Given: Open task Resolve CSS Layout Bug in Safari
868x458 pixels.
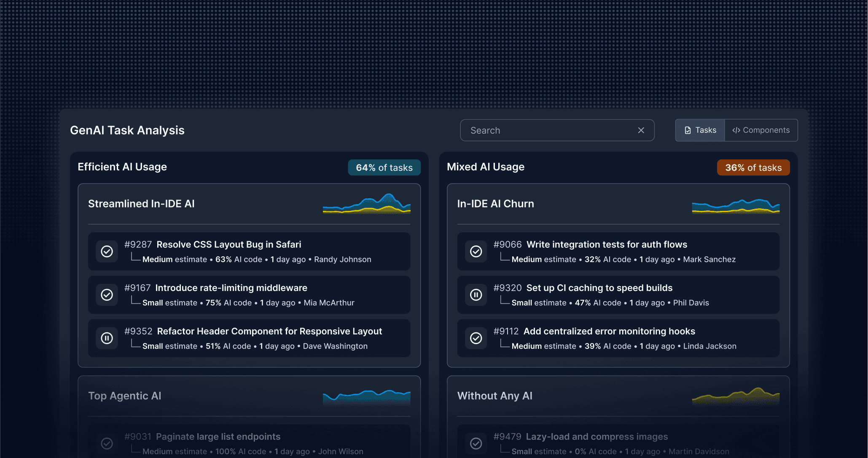Looking at the screenshot, I should click(x=228, y=245).
